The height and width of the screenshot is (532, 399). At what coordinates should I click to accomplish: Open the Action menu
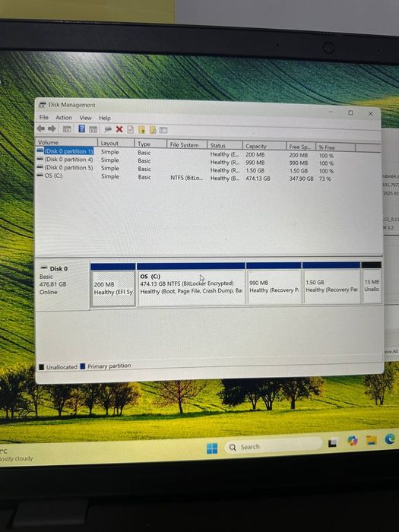[x=64, y=117]
